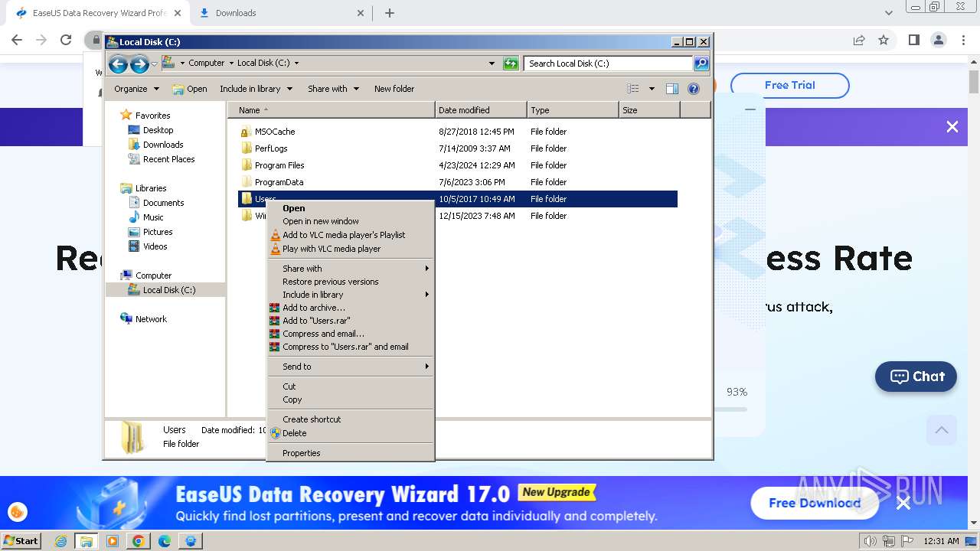
Task: Expand Include in library context submenu
Action: point(426,295)
